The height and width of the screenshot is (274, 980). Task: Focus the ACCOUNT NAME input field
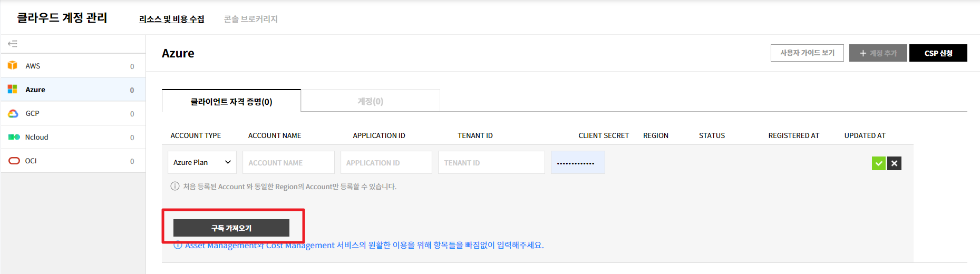click(288, 163)
